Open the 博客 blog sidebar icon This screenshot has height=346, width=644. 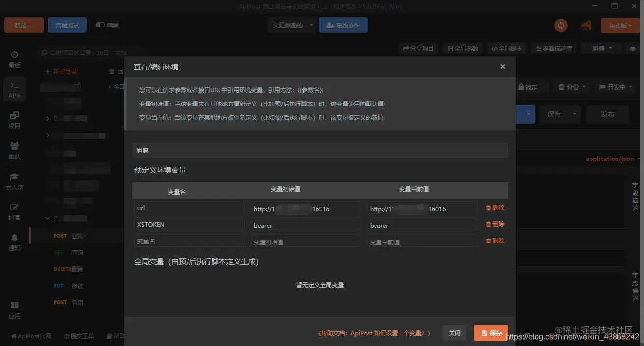click(x=14, y=212)
